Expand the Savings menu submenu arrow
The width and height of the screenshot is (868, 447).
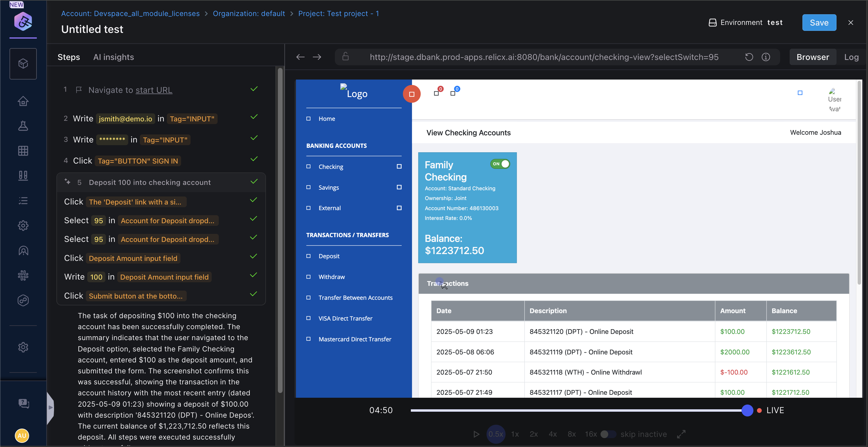point(399,187)
